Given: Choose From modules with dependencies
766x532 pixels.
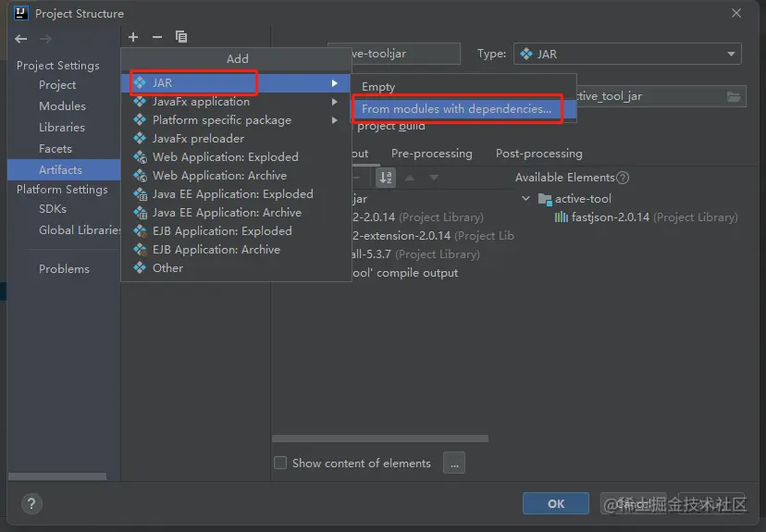Looking at the screenshot, I should tap(464, 109).
